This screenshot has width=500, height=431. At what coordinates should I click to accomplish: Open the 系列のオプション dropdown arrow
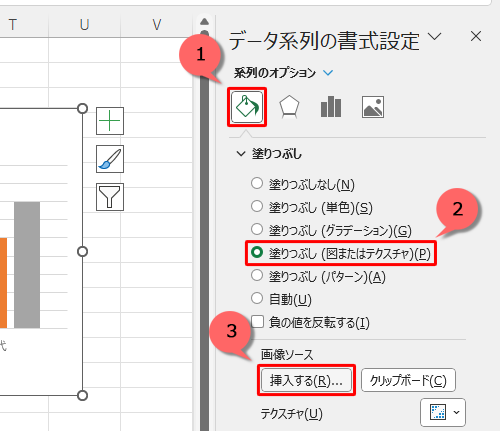[x=328, y=73]
